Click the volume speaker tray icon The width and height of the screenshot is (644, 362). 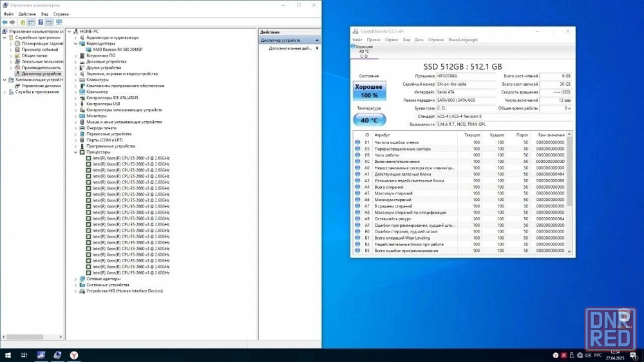[588, 356]
